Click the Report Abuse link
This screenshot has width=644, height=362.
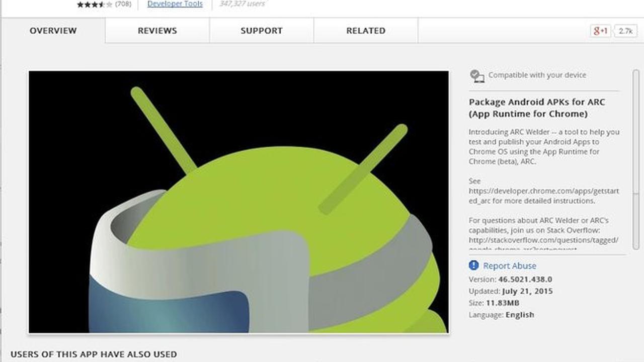(510, 266)
